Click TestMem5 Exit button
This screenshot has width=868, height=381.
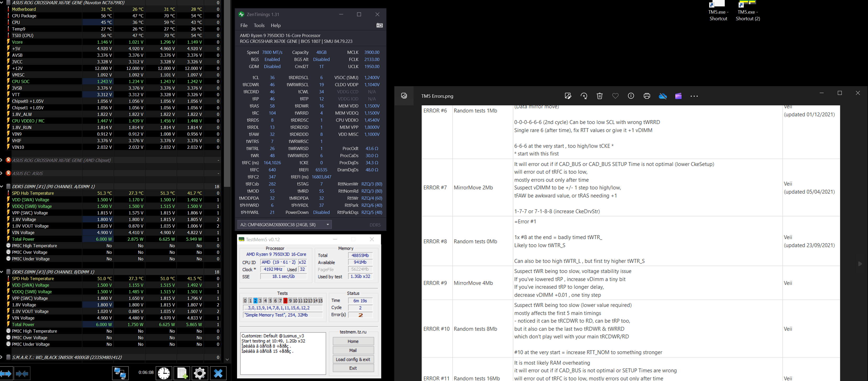(353, 368)
